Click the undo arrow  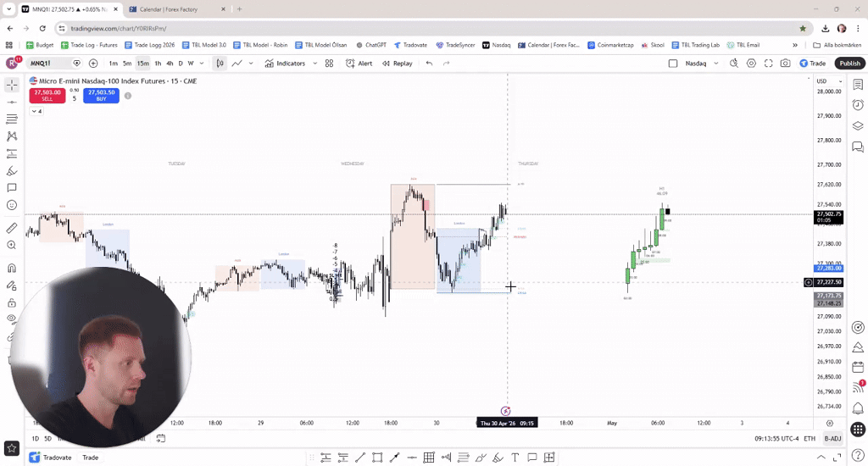coord(429,63)
